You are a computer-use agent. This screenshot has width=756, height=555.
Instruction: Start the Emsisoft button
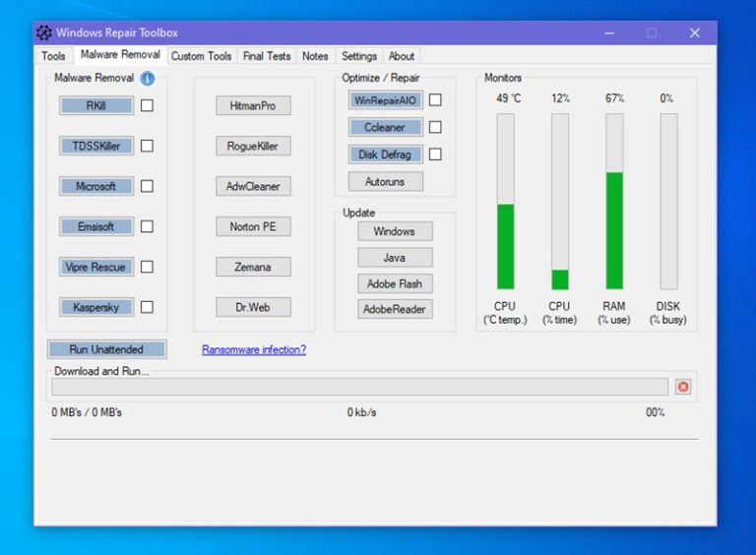coord(96,226)
